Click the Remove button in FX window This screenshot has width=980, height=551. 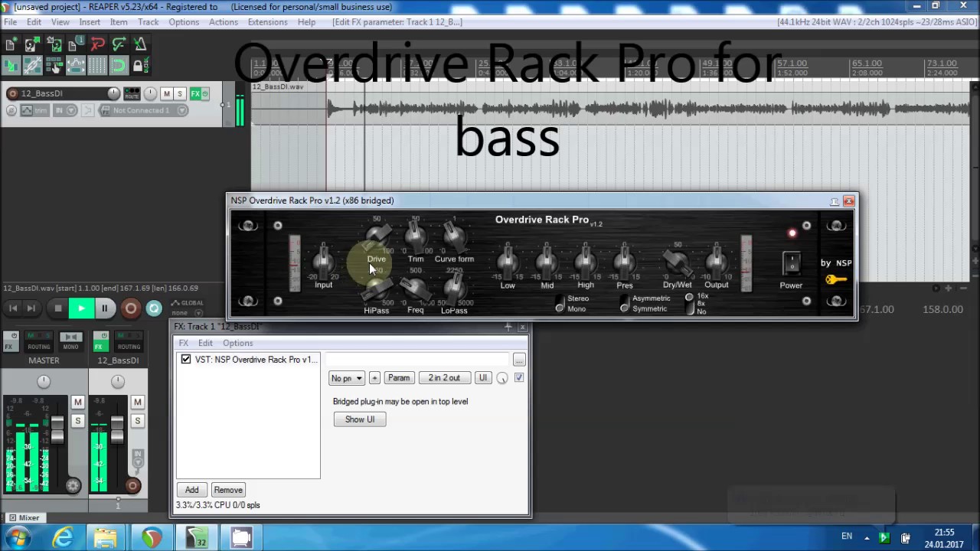coord(228,490)
